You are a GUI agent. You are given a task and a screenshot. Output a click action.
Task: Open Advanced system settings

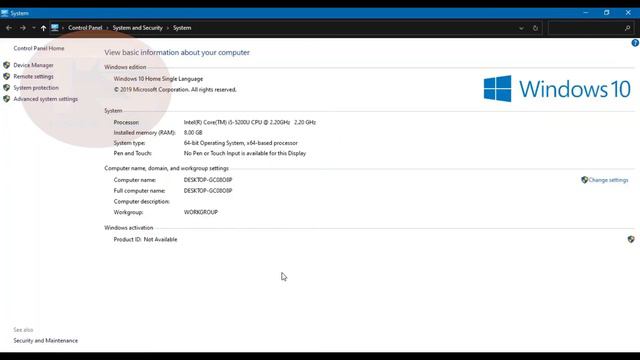click(46, 99)
